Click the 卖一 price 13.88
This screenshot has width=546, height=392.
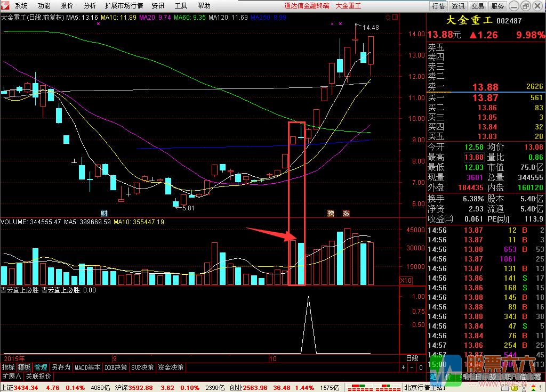[x=485, y=87]
